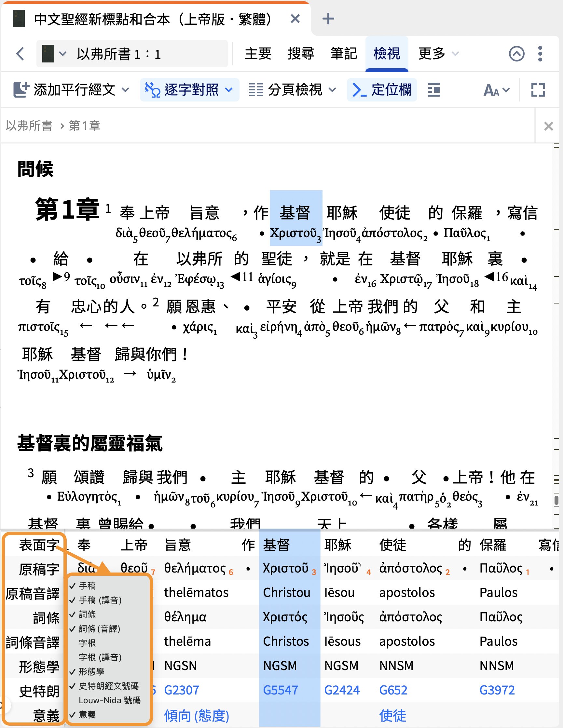Click 第1章 breadcrumb
The width and height of the screenshot is (563, 728).
point(84,126)
